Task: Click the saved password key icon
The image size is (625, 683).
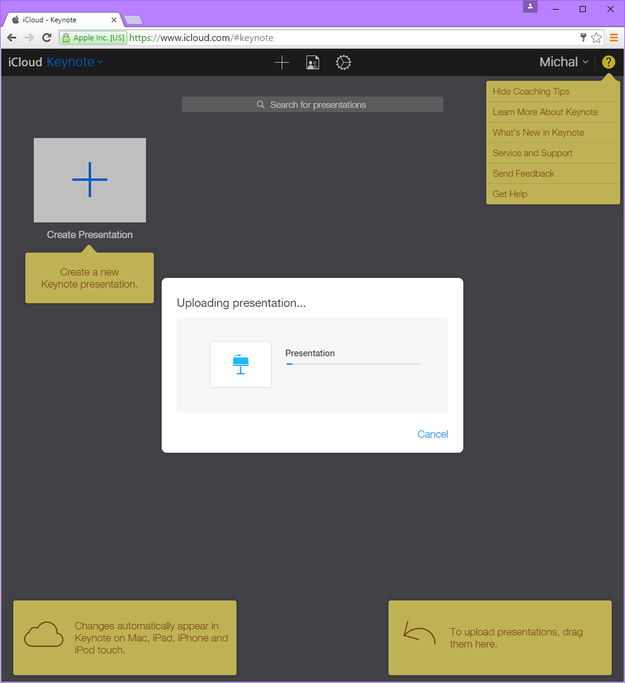Action: (x=583, y=37)
